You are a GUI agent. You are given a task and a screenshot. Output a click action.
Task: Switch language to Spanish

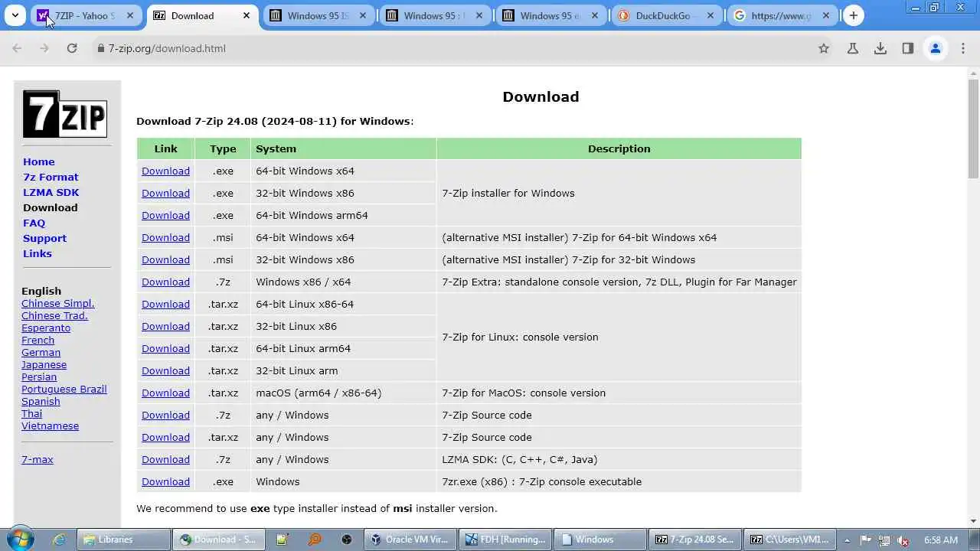tap(41, 401)
